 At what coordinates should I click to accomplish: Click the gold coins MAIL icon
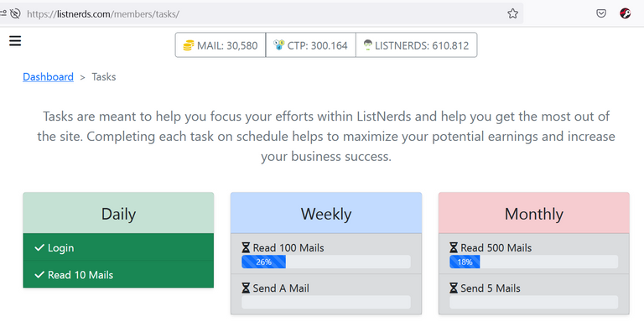(x=189, y=45)
